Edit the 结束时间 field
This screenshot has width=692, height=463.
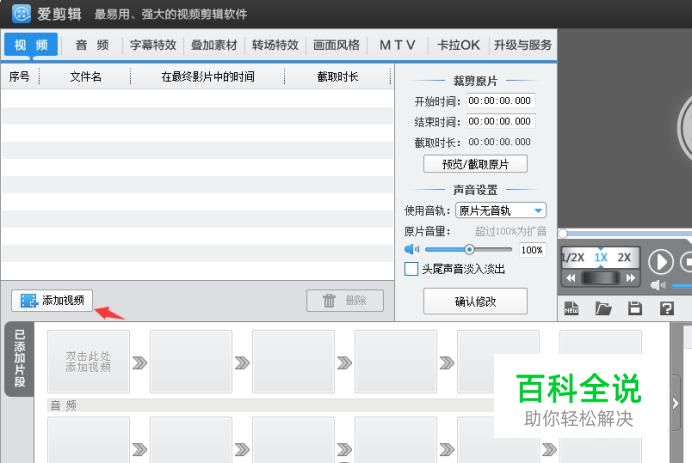(x=501, y=121)
